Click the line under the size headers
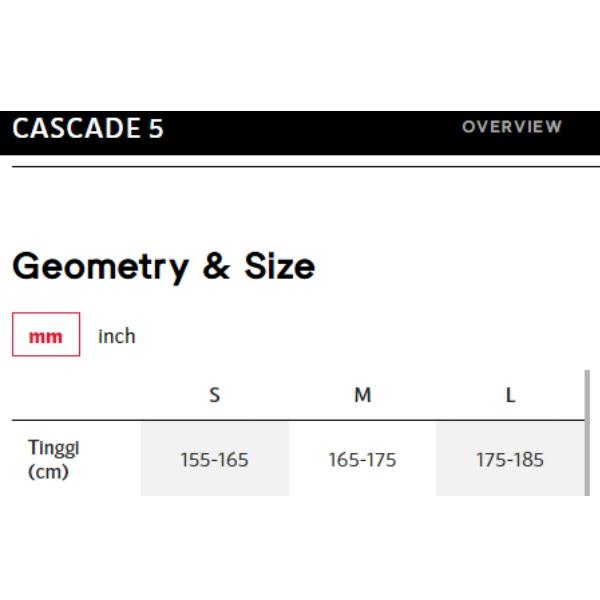The width and height of the screenshot is (600, 600). pos(300,420)
